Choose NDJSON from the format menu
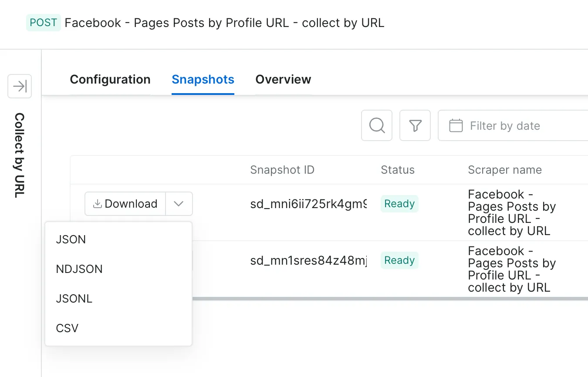Image resolution: width=588 pixels, height=377 pixels. coord(79,269)
